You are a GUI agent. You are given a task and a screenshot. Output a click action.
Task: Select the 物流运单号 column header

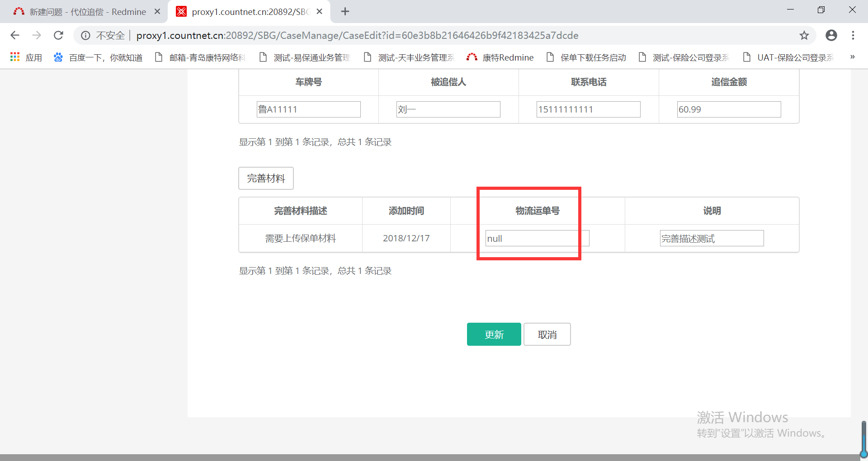tap(538, 211)
